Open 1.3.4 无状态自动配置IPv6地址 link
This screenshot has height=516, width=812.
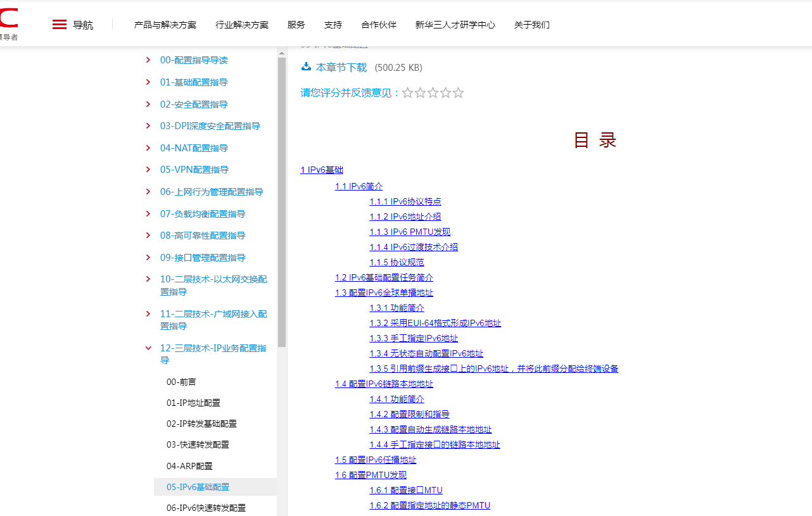click(427, 354)
